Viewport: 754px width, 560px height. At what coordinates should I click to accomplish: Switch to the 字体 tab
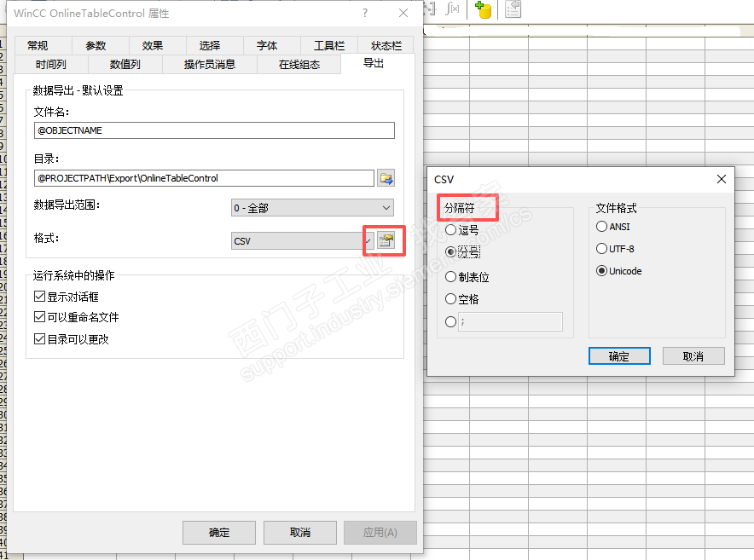[272, 46]
